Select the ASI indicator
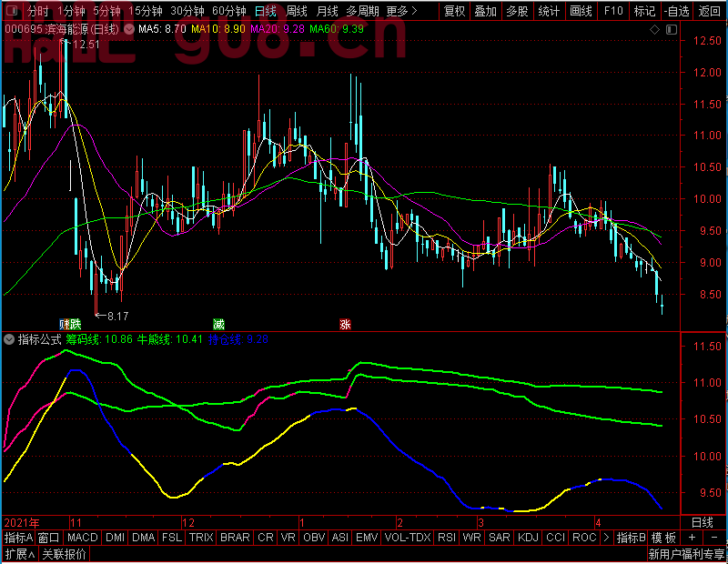Screen dimensions: 728x564 (x=340, y=538)
